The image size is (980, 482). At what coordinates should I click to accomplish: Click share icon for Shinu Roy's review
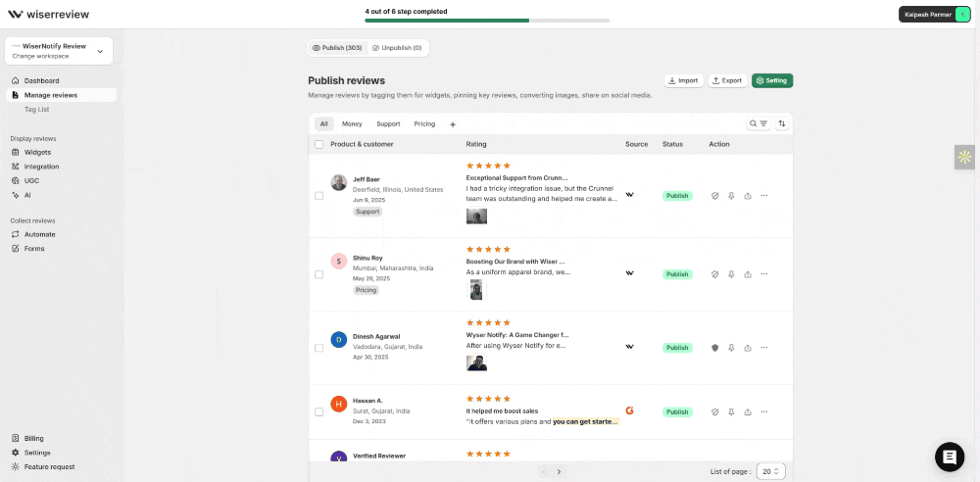748,274
